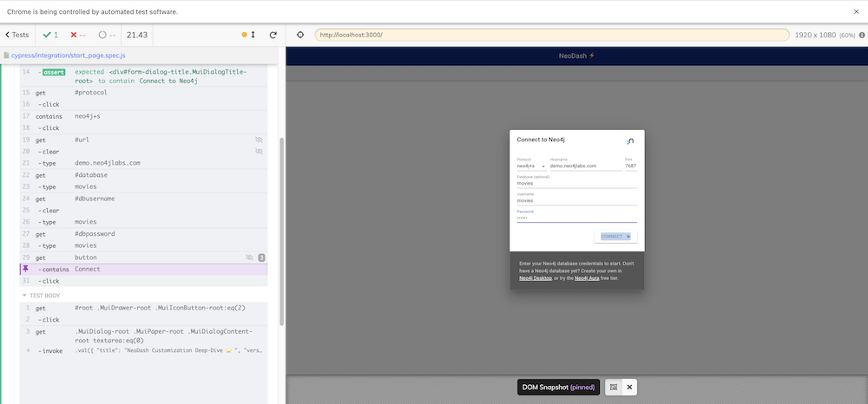
Task: Click the 3 elements badge on button row
Action: click(262, 257)
